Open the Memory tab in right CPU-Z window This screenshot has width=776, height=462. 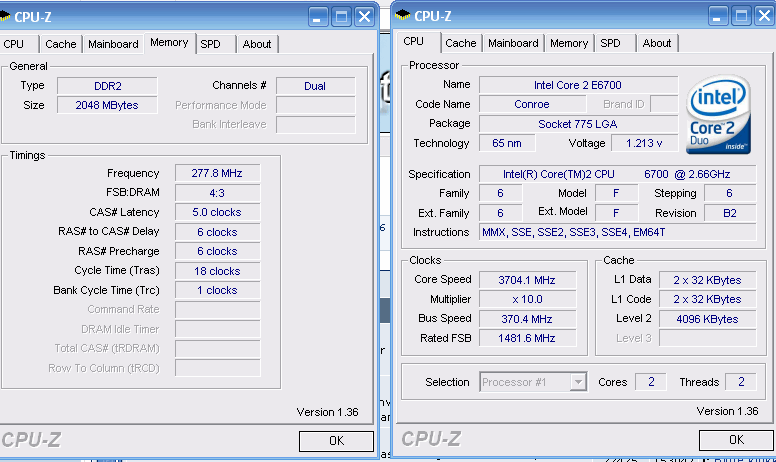point(569,43)
